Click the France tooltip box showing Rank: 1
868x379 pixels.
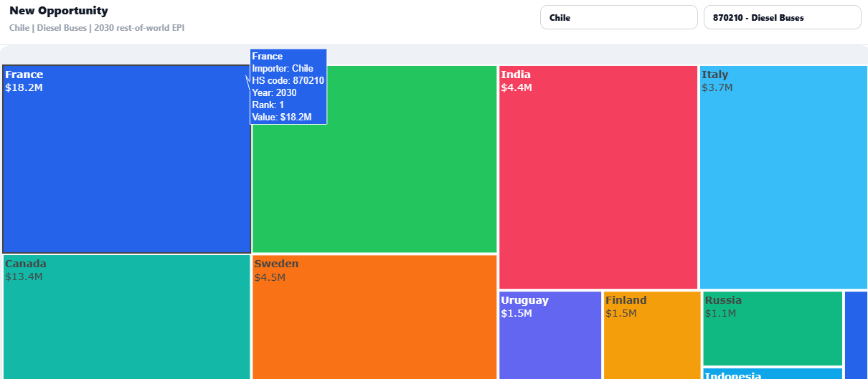pyautogui.click(x=288, y=87)
